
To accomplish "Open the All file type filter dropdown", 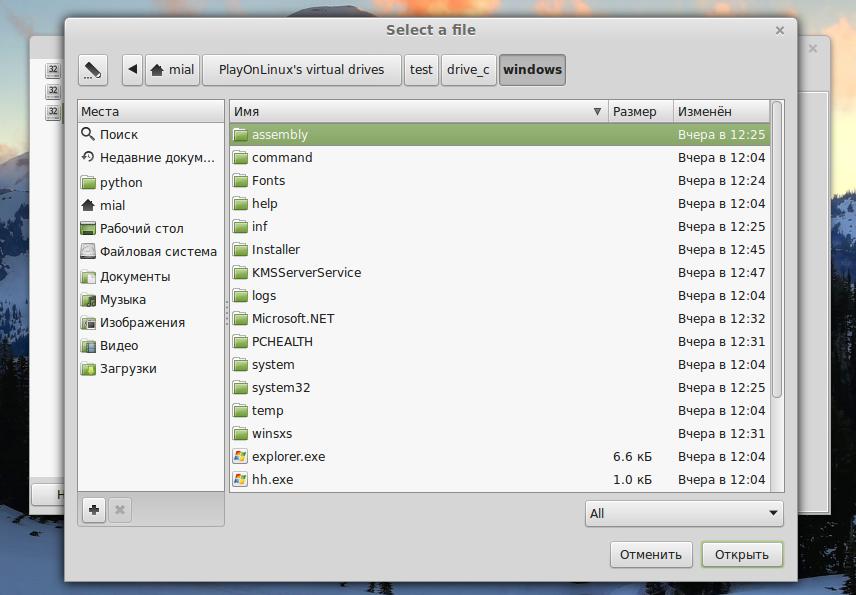I will [x=684, y=514].
